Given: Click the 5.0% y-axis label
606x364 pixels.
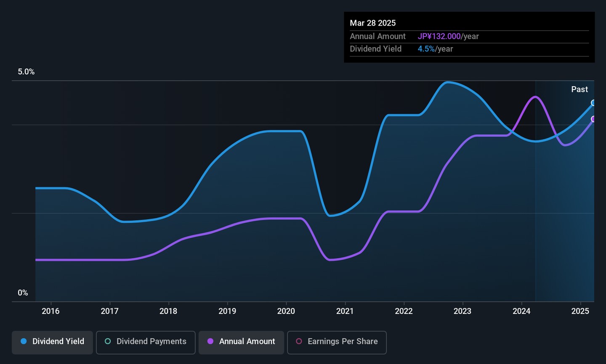Looking at the screenshot, I should [x=26, y=72].
